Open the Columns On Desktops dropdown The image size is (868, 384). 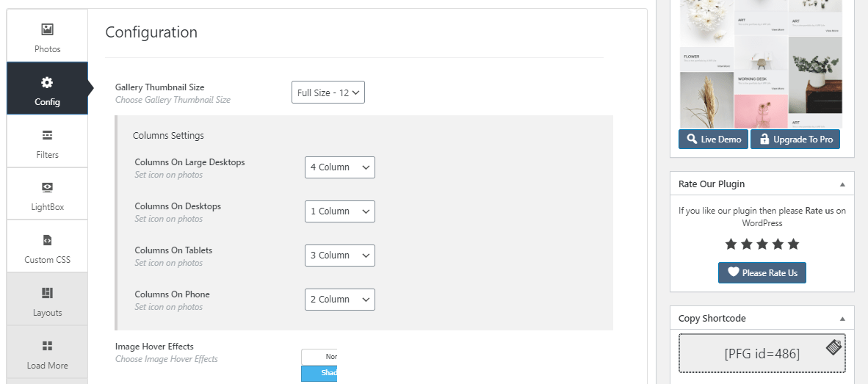point(340,211)
